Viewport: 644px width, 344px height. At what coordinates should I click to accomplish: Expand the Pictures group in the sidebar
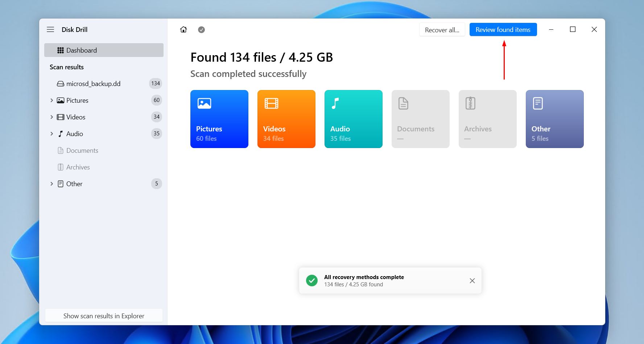[x=51, y=100]
